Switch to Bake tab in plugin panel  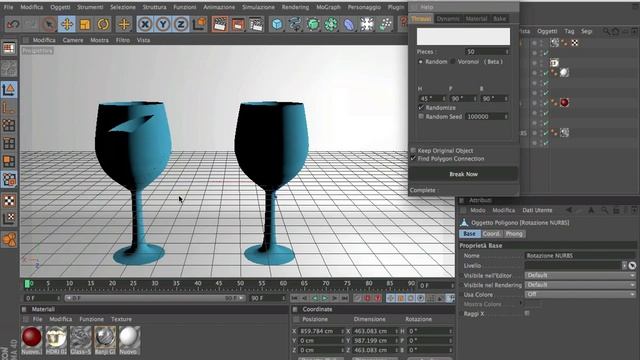click(x=499, y=18)
